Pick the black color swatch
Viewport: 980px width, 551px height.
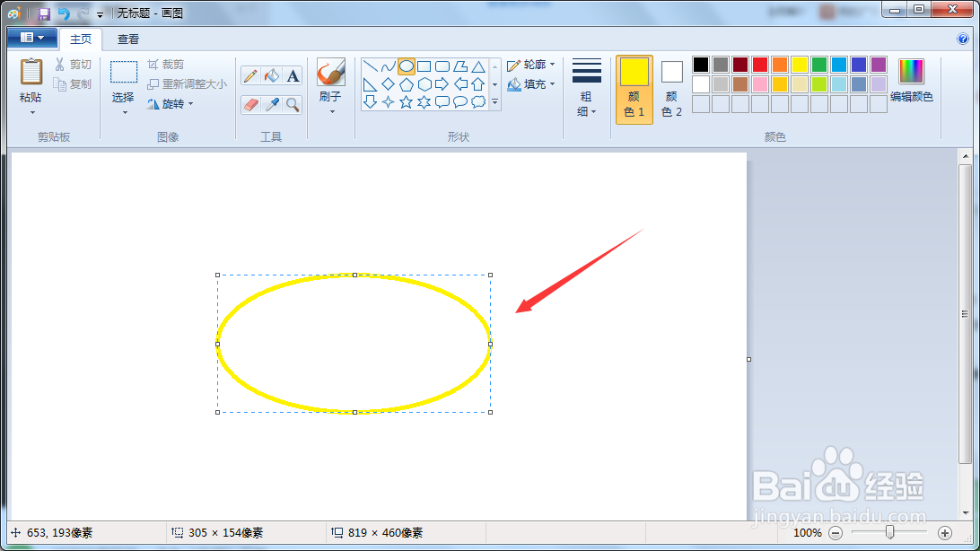[x=701, y=65]
